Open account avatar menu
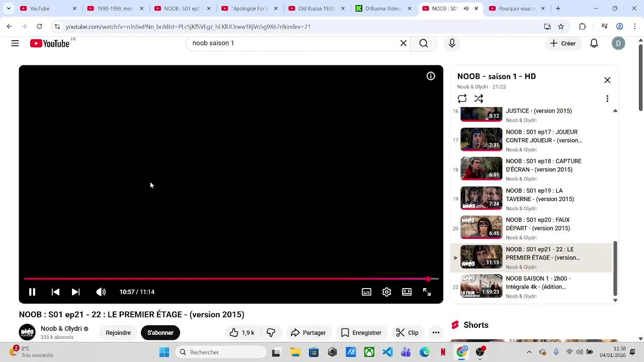The width and height of the screenshot is (644, 362). tap(618, 43)
